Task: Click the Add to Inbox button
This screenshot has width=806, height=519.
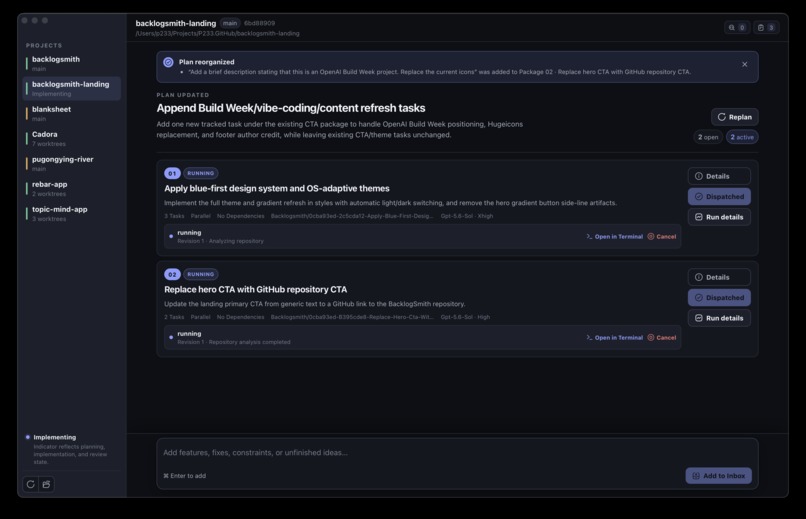Action: pyautogui.click(x=719, y=476)
